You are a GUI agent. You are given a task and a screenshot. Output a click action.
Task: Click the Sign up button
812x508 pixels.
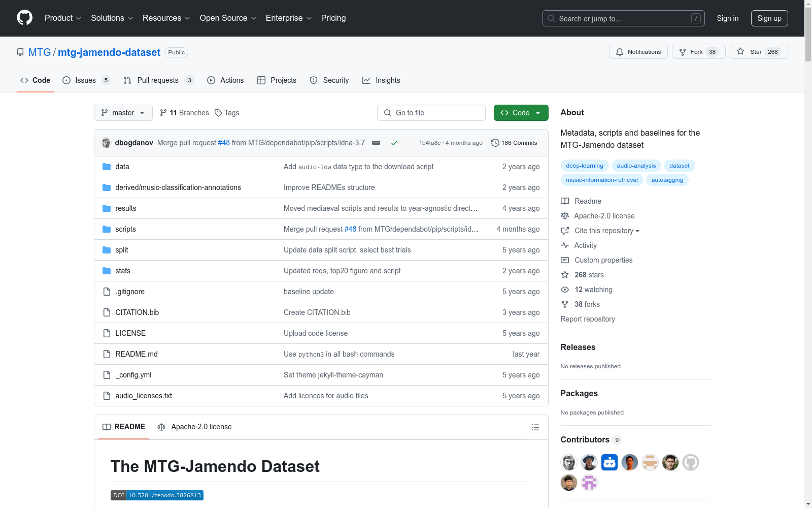769,18
